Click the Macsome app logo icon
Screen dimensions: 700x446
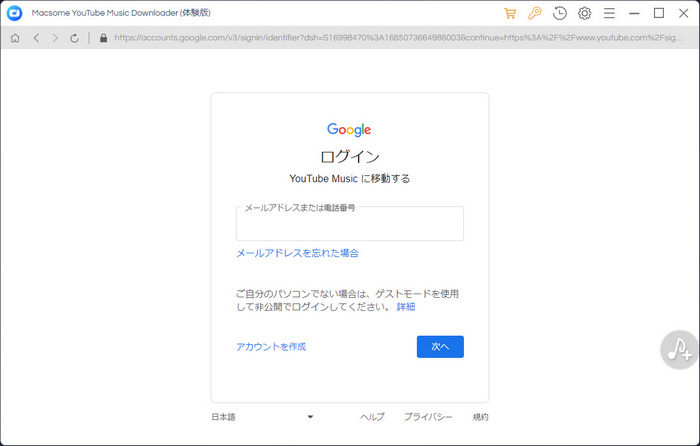[x=14, y=13]
